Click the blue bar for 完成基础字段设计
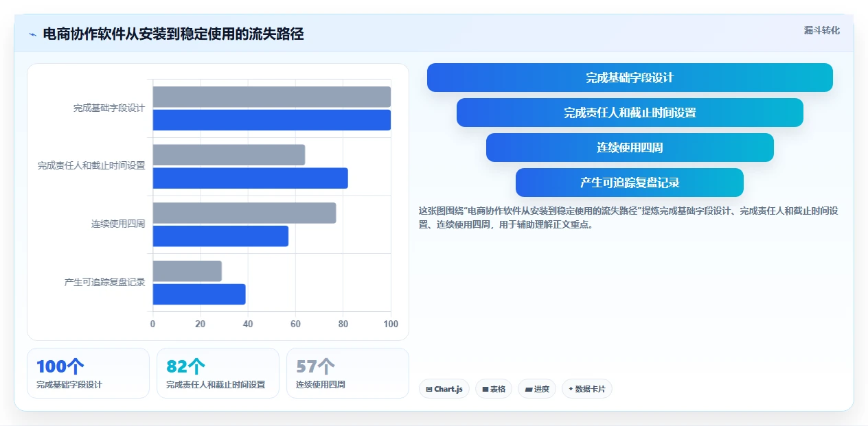 (271, 120)
